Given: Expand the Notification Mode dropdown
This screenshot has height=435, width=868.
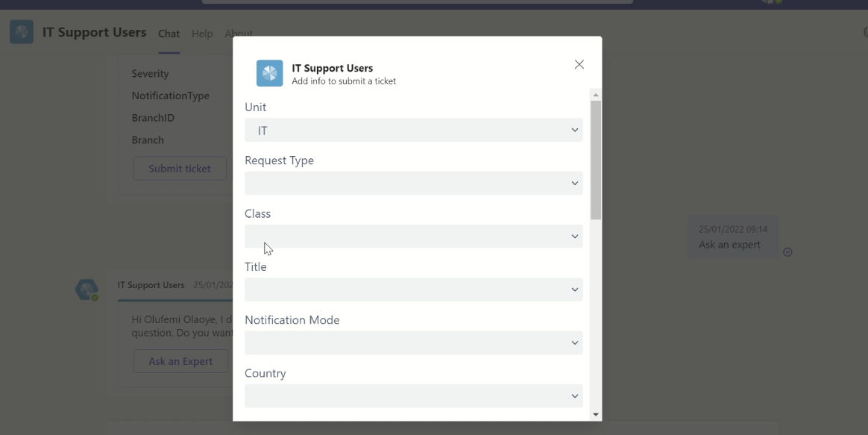Looking at the screenshot, I should [413, 342].
